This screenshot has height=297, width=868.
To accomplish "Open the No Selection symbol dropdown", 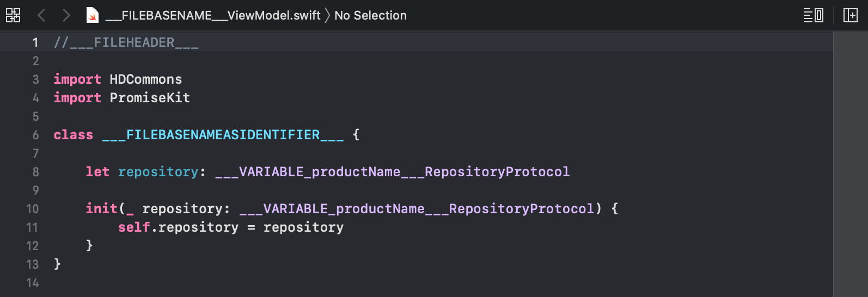I will [370, 15].
